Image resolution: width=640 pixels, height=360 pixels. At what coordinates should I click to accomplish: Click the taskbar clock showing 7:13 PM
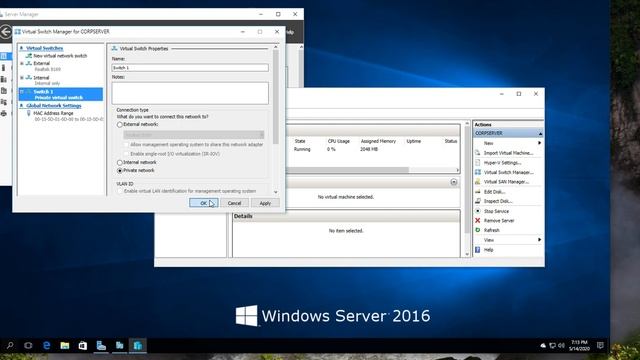point(579,346)
